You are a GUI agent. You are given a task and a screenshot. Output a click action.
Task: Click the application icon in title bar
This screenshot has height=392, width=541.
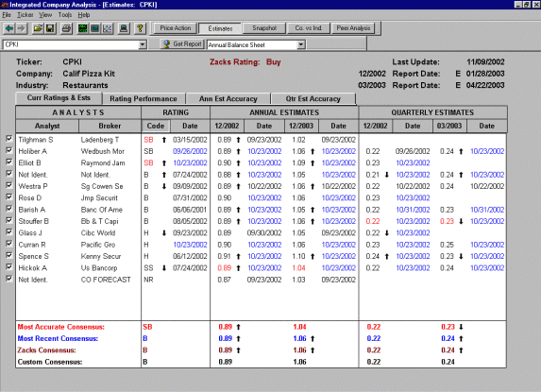pyautogui.click(x=5, y=5)
